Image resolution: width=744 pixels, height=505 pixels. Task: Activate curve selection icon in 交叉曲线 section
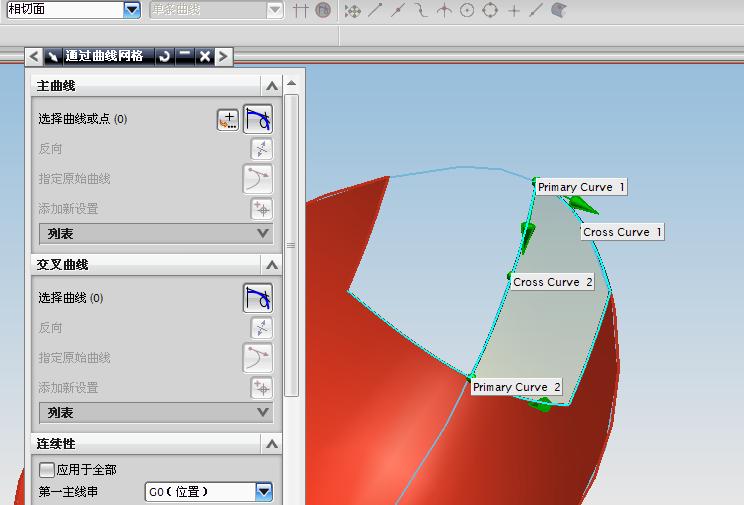[x=258, y=298]
